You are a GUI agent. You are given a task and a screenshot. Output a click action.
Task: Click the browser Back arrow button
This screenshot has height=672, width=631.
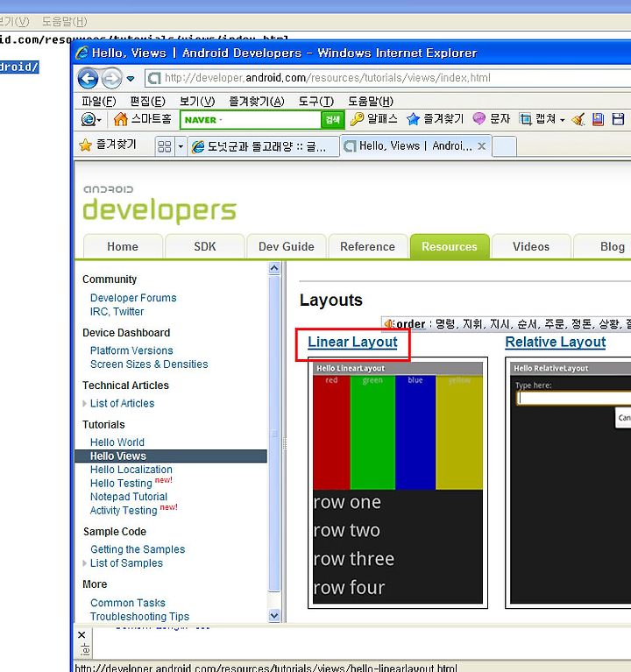coord(88,79)
